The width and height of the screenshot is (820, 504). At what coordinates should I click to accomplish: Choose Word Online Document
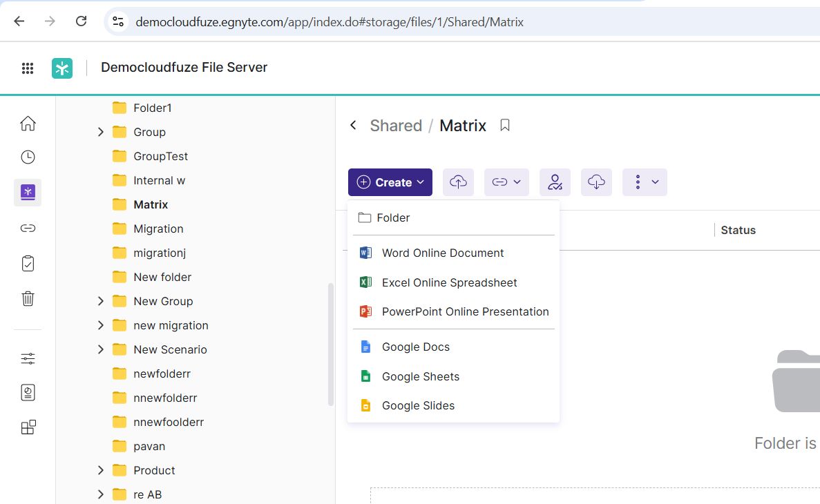(453, 253)
